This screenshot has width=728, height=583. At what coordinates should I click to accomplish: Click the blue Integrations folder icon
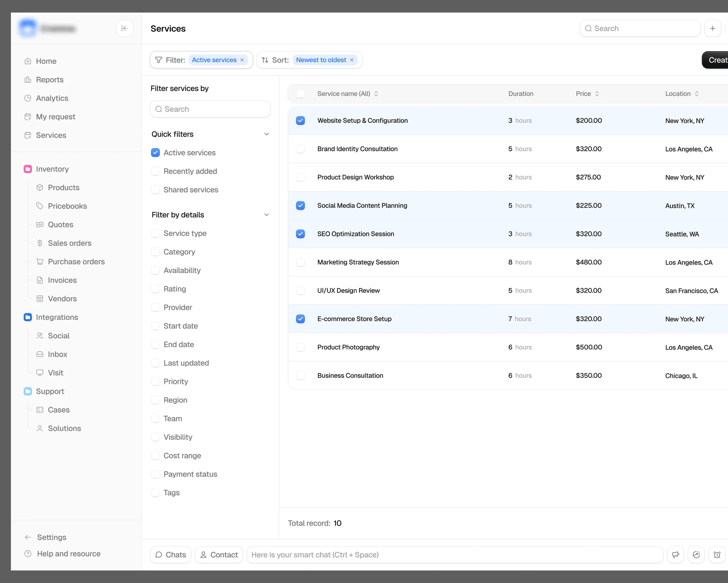click(x=28, y=317)
